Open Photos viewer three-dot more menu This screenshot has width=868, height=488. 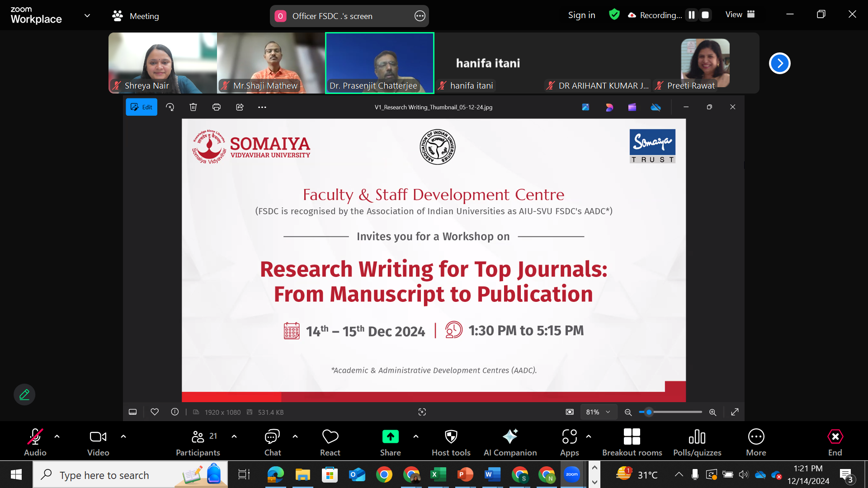[262, 107]
